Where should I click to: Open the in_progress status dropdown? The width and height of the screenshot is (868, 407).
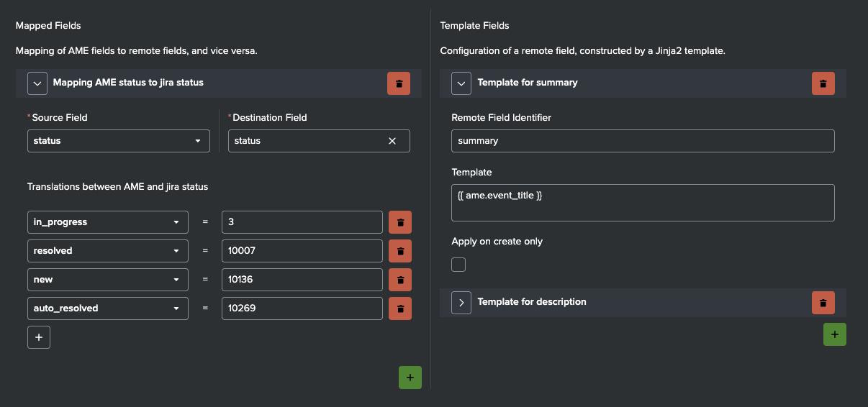pos(108,222)
